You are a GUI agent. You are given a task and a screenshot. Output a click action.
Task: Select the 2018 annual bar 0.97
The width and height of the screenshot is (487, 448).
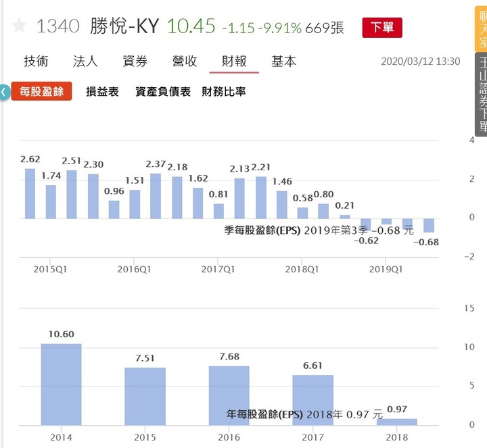click(396, 422)
